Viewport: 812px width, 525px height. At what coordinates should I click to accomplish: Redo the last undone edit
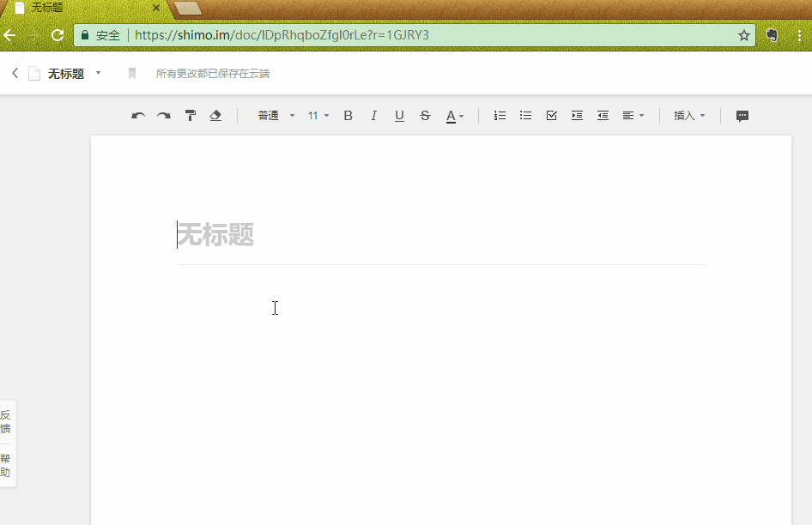164,116
